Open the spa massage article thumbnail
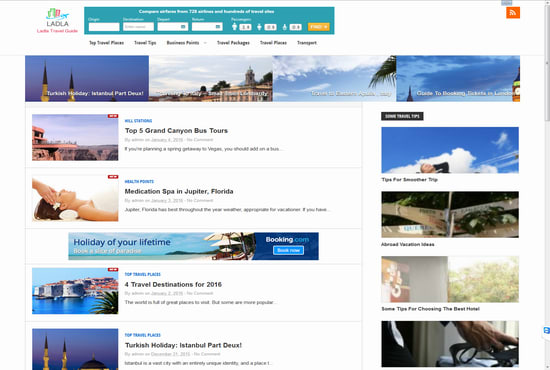 coord(75,198)
